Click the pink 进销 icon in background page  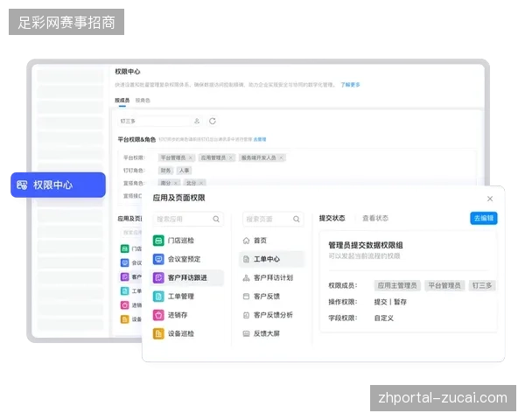pos(124,305)
